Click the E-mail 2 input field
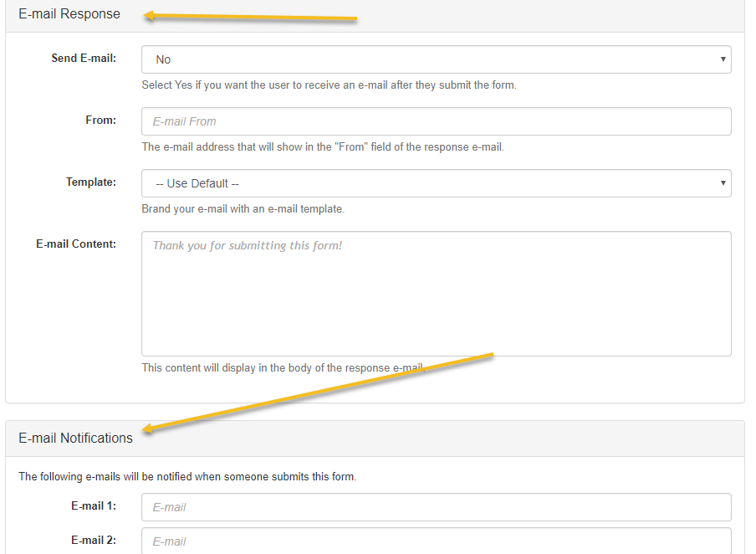The height and width of the screenshot is (554, 756). click(x=436, y=541)
